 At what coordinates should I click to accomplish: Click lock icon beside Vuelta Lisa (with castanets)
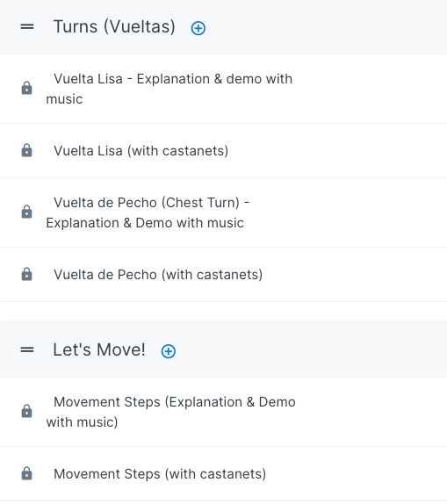[26, 150]
